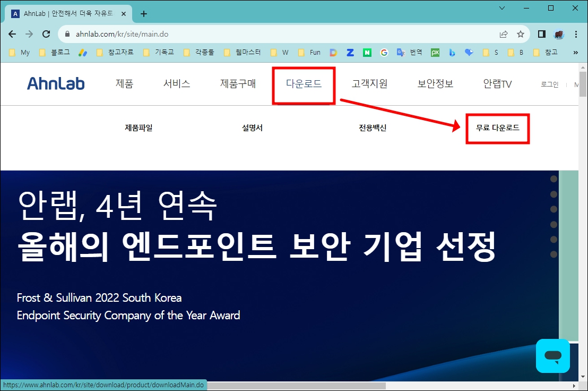Open the 웹마스터 bookmarks folder
588x391 pixels.
tap(242, 53)
